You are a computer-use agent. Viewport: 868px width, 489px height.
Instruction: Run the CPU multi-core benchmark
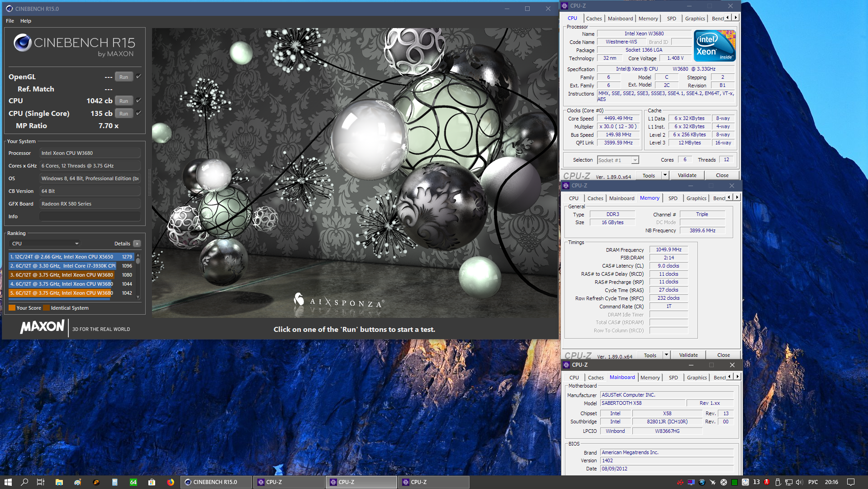click(123, 101)
